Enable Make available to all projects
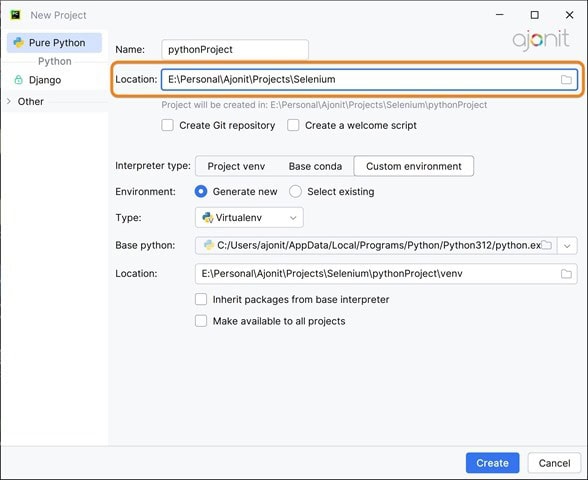 201,321
